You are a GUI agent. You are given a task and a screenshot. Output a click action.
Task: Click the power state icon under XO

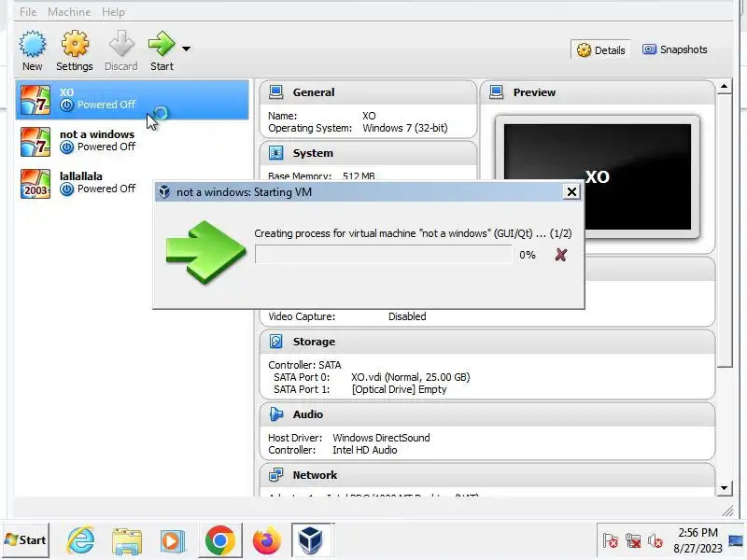pos(66,105)
